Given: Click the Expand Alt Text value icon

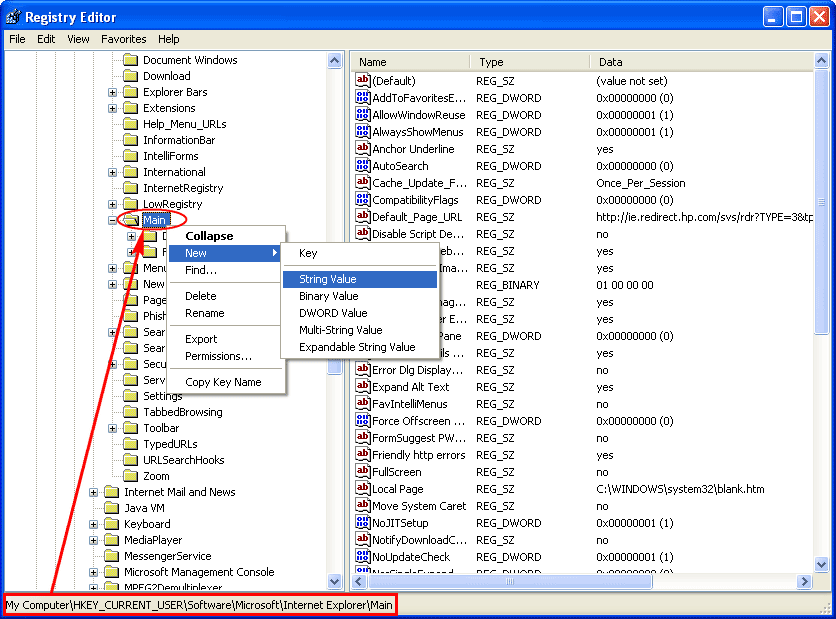Looking at the screenshot, I should tap(363, 387).
